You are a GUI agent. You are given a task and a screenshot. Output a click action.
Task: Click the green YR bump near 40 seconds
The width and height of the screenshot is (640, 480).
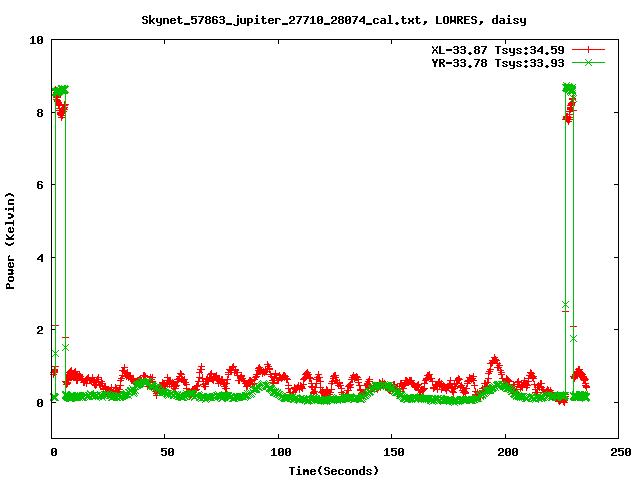(x=142, y=384)
